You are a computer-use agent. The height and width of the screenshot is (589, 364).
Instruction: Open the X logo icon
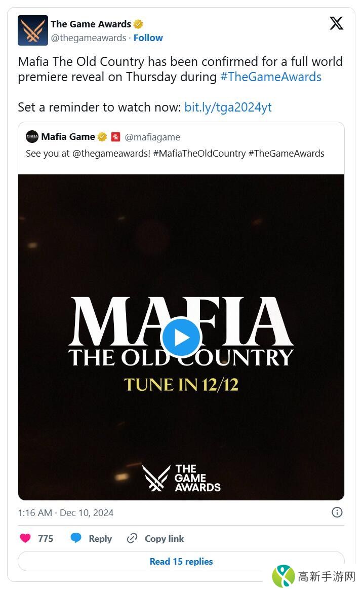tap(336, 23)
